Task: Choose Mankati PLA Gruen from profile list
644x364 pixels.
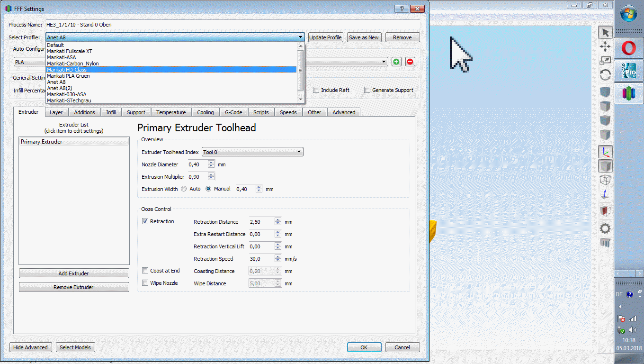Action: pyautogui.click(x=171, y=76)
